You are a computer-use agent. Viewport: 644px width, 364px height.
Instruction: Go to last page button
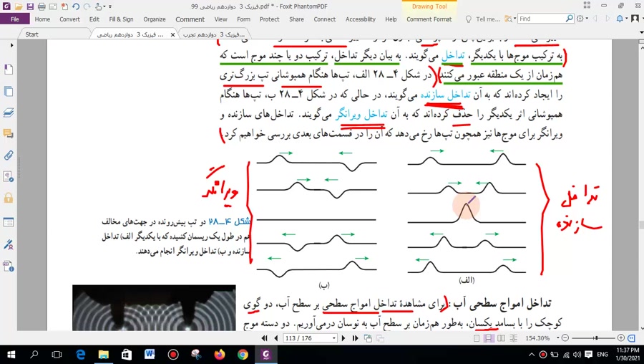[x=355, y=338]
